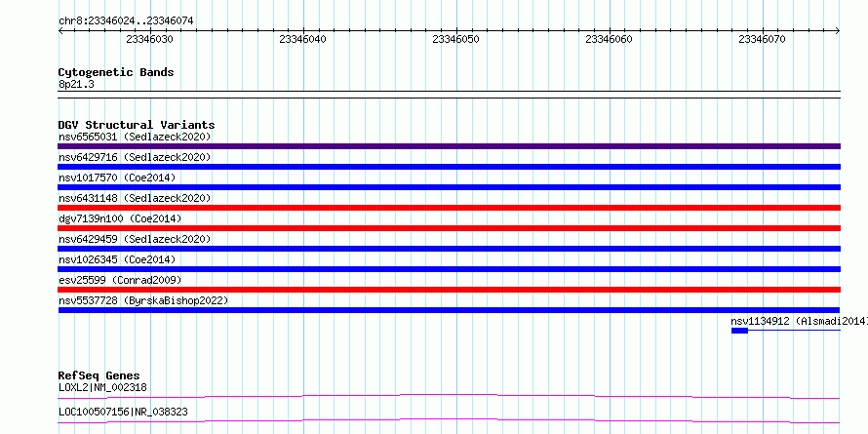Click ruler position label 23346040
The image size is (868, 434).
point(302,39)
